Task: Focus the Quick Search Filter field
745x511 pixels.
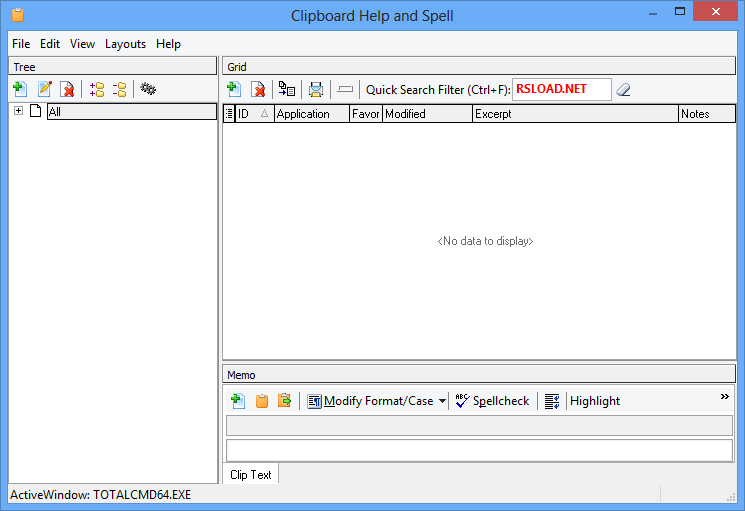Action: point(562,89)
